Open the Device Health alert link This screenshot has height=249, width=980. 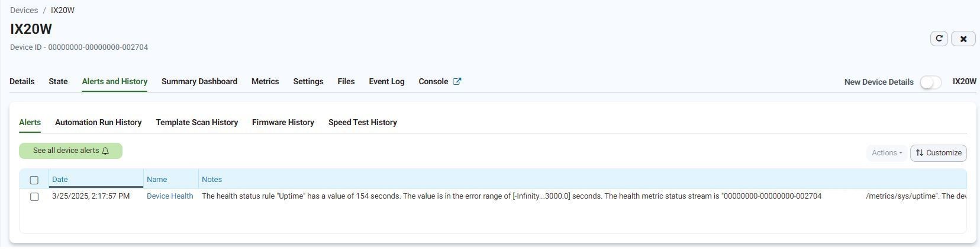[170, 196]
